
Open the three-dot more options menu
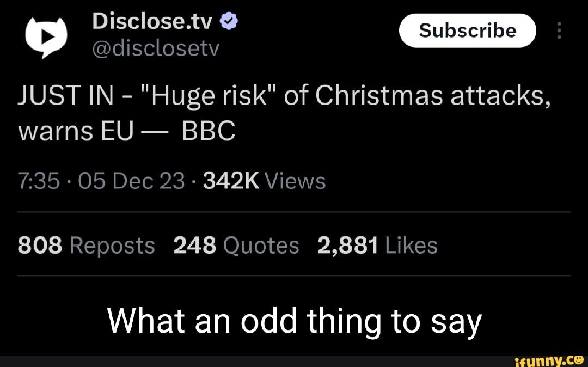[x=560, y=31]
